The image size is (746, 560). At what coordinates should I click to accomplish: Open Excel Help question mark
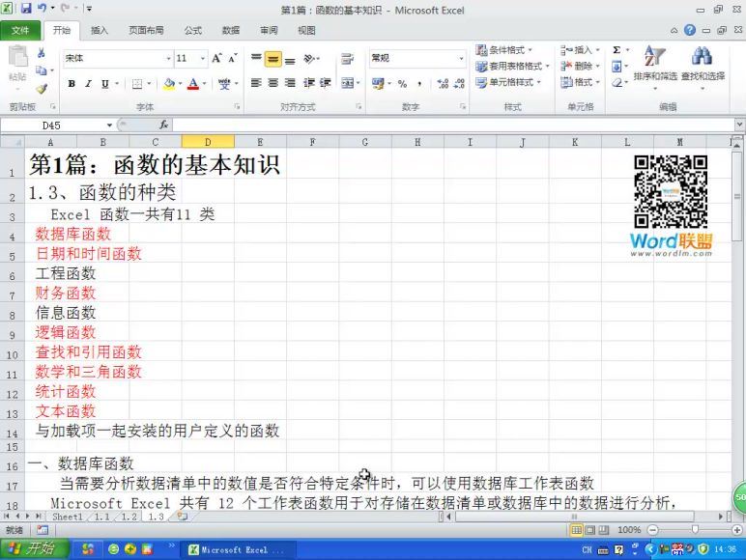690,31
